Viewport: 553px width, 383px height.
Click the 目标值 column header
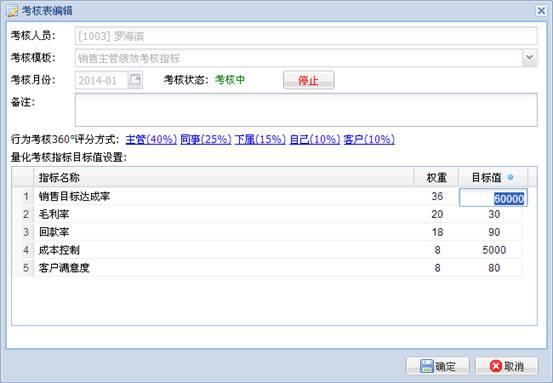point(493,177)
